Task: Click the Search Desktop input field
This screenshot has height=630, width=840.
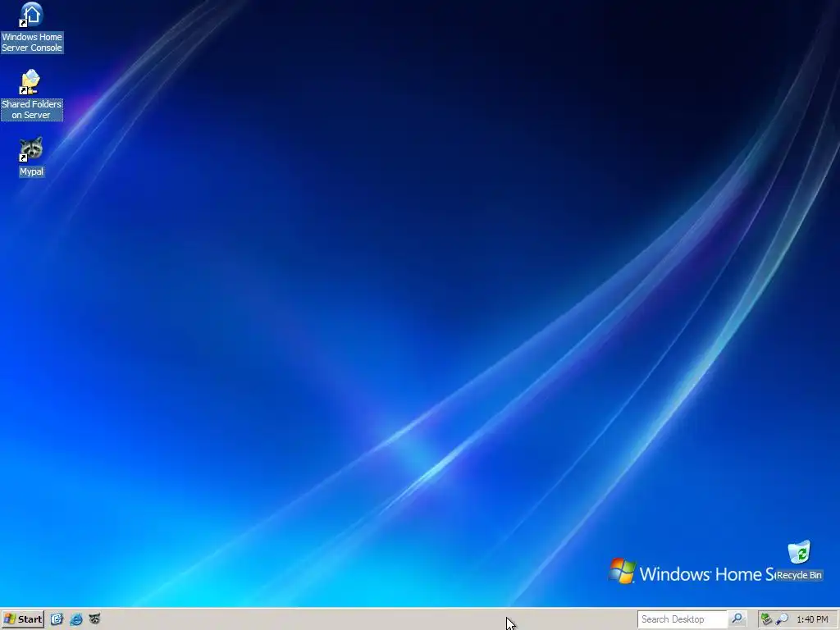Action: point(682,619)
